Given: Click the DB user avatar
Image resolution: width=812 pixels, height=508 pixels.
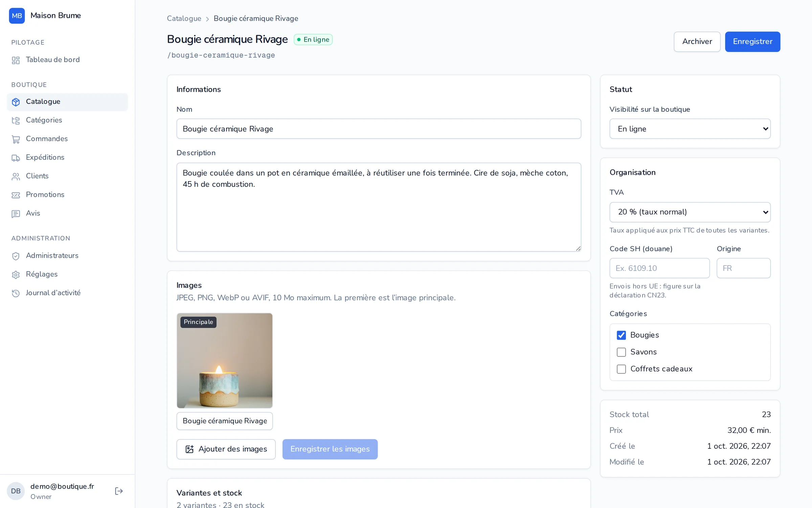Looking at the screenshot, I should click(16, 491).
